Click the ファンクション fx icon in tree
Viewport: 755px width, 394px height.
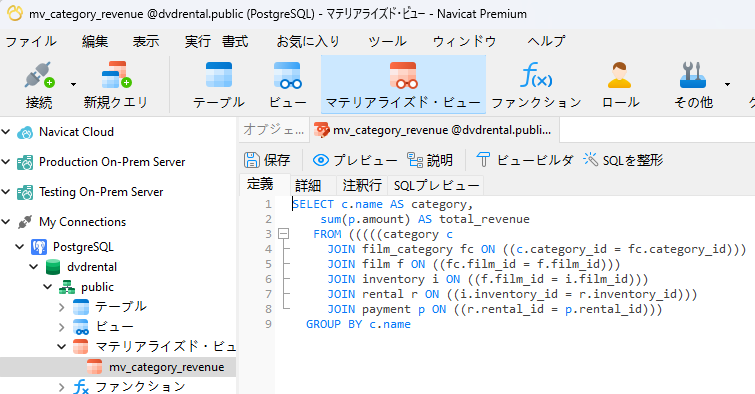click(x=80, y=387)
